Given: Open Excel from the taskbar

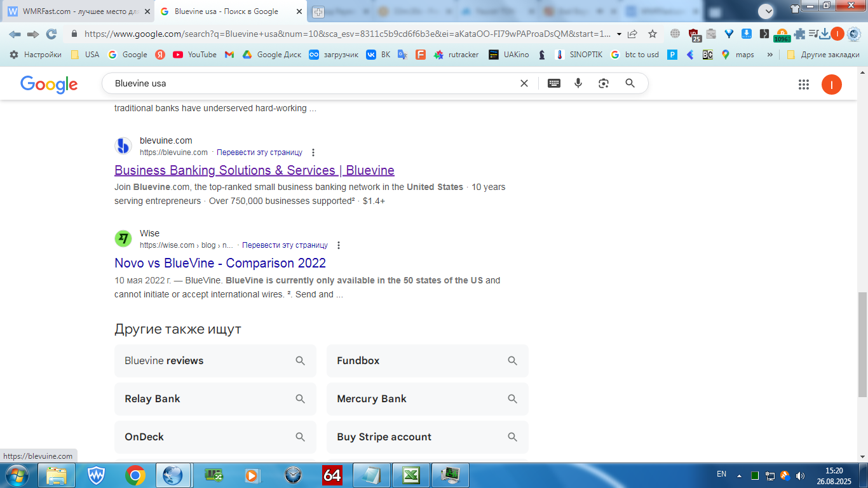Looking at the screenshot, I should point(411,475).
